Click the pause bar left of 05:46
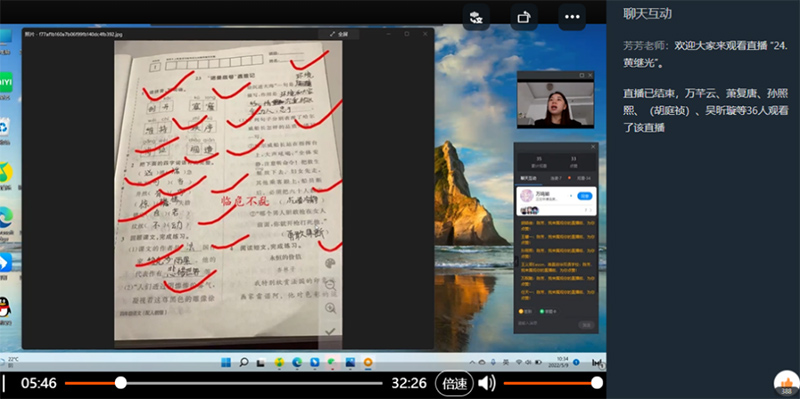The image size is (800, 399). coord(3,383)
